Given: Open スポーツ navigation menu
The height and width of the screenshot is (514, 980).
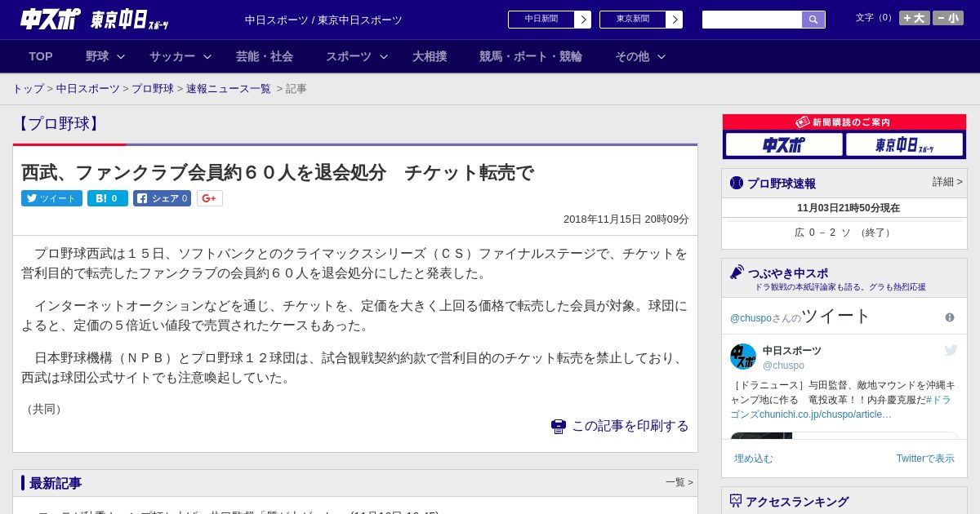Looking at the screenshot, I should (349, 56).
